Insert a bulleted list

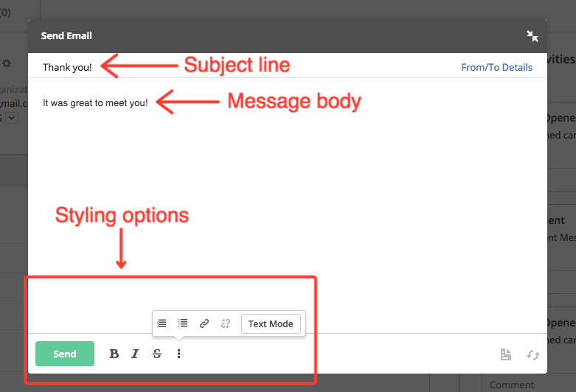(183, 323)
